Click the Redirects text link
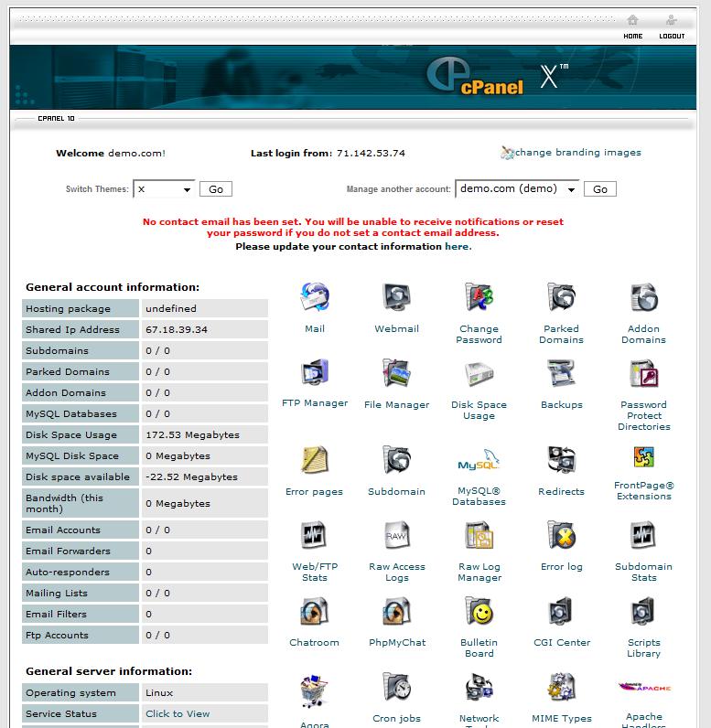Screen dimensions: 711x728 tap(561, 491)
